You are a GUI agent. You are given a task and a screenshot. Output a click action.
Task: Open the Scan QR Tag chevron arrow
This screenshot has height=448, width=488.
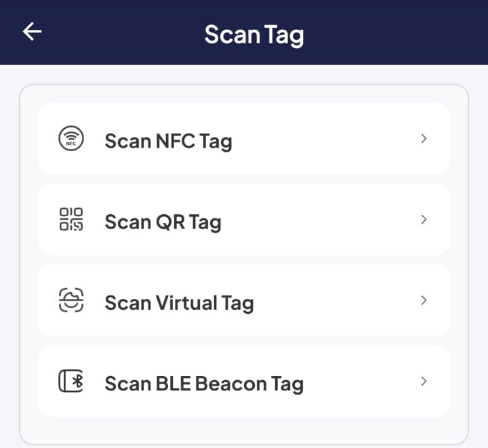coord(424,220)
